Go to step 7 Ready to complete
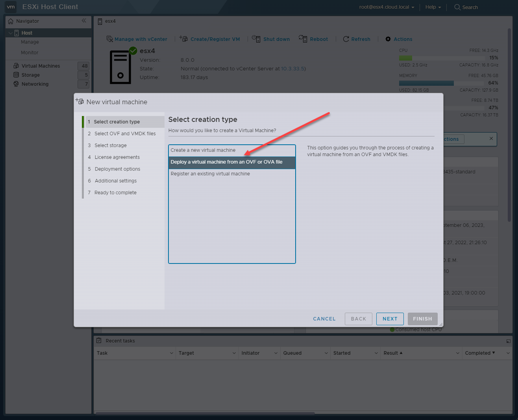Screen dimensions: 518x420 point(124,193)
